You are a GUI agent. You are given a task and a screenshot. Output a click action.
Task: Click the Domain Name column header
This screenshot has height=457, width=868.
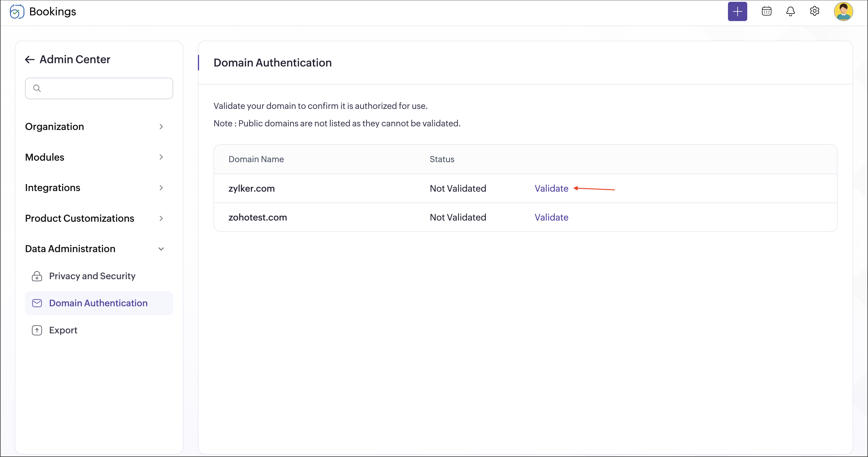(x=256, y=159)
